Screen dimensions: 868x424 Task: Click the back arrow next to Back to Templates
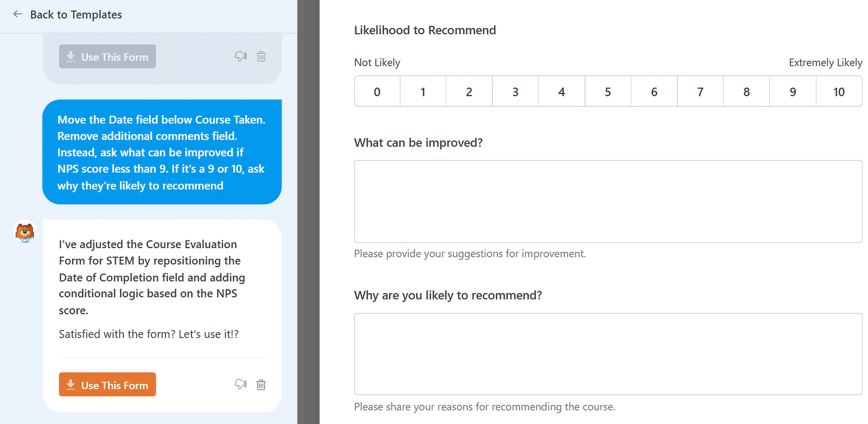pyautogui.click(x=17, y=14)
